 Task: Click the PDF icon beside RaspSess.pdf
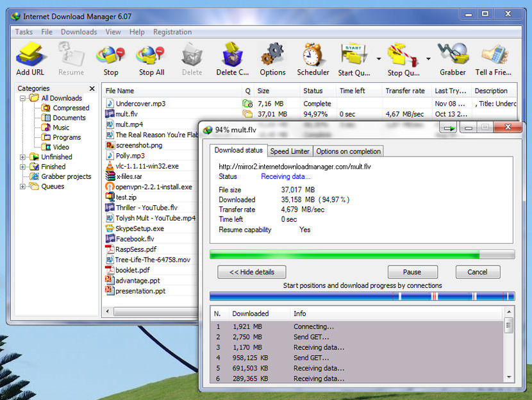pos(110,249)
